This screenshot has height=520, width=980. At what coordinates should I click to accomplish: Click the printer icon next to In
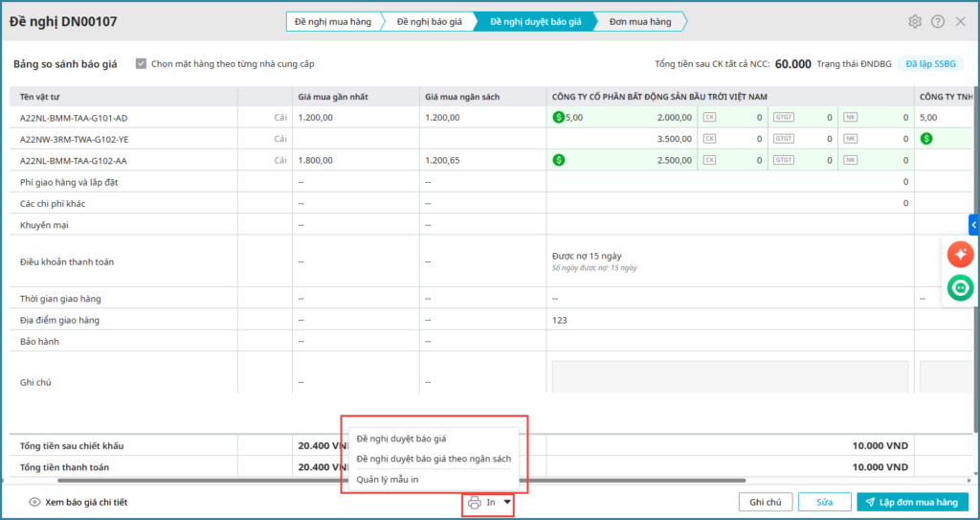pyautogui.click(x=475, y=502)
